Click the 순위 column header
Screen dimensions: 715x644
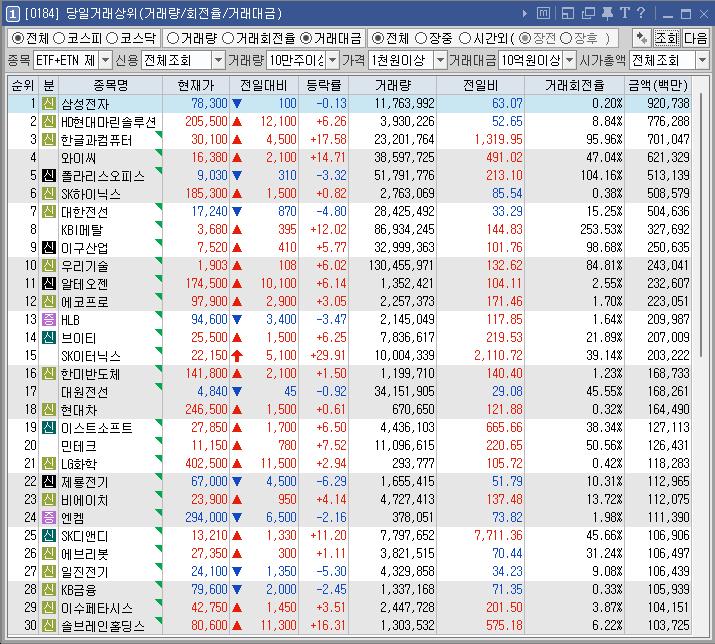(23, 85)
